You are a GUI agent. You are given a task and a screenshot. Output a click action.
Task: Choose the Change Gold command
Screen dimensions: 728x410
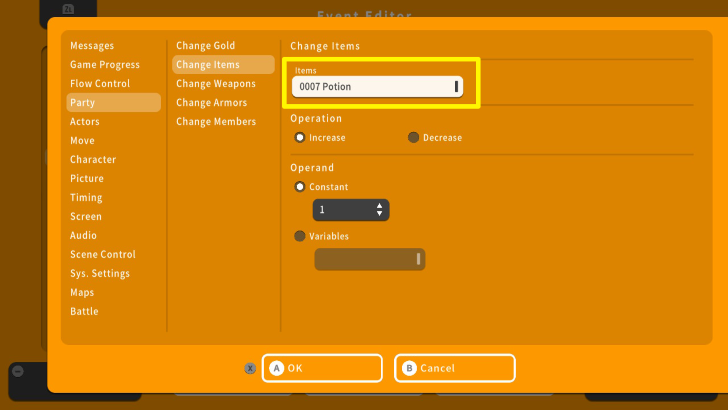(205, 46)
